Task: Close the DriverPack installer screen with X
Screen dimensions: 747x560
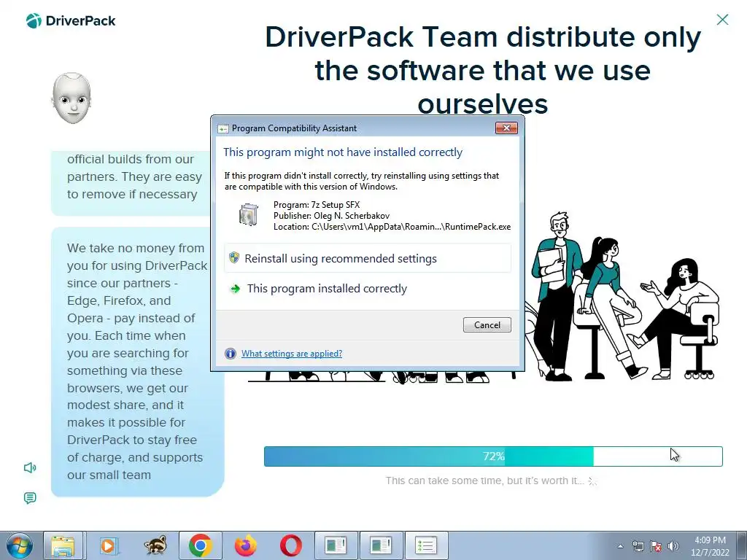Action: pos(722,20)
